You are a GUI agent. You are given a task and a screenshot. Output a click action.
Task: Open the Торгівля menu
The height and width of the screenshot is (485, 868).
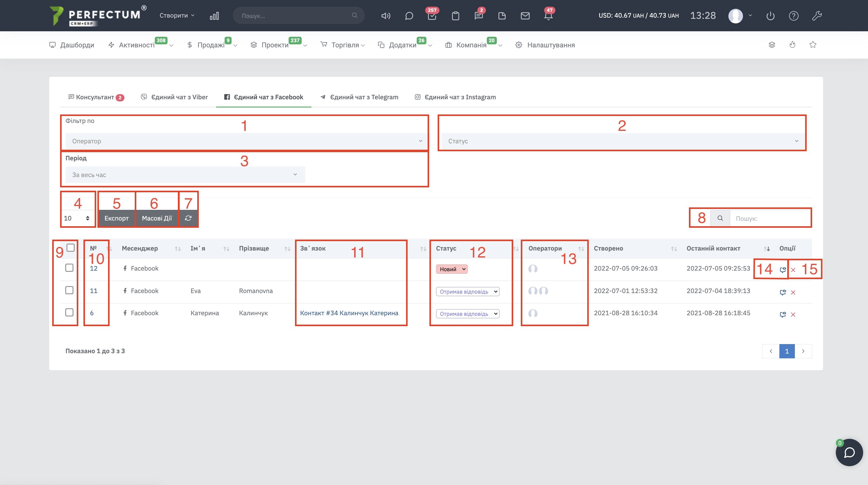tap(343, 45)
